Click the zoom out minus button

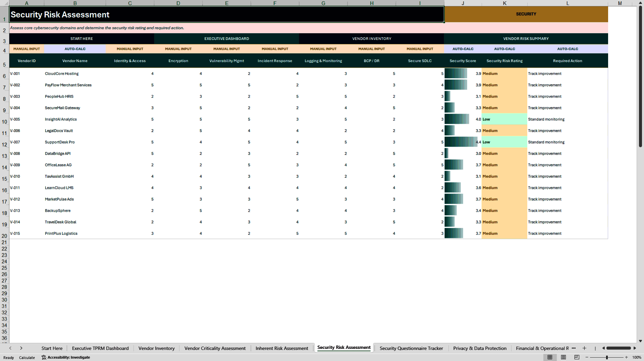587,357
